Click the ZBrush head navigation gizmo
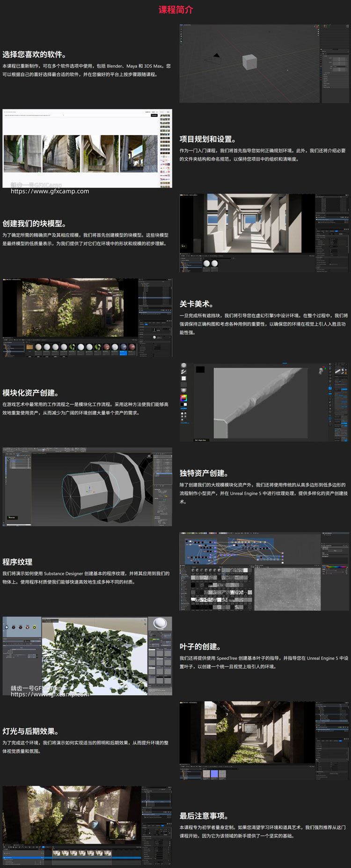351x868 pixels. [x=321, y=371]
